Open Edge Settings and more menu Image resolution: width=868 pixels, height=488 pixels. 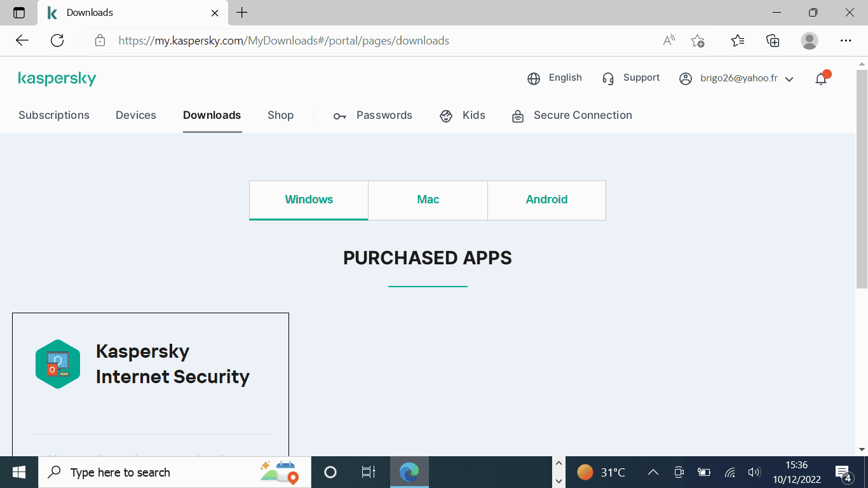point(846,41)
